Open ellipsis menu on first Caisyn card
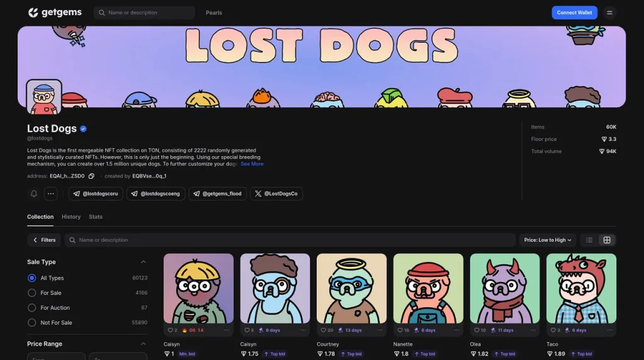 [x=226, y=330]
